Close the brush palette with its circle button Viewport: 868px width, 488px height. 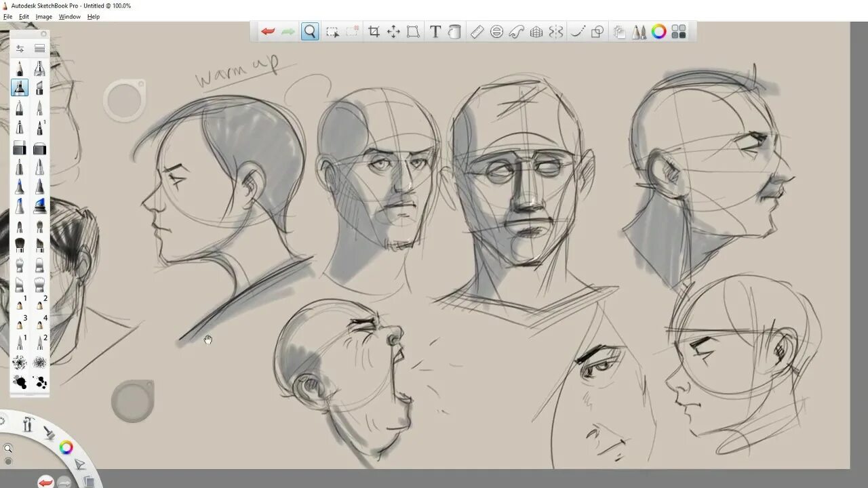coord(43,34)
